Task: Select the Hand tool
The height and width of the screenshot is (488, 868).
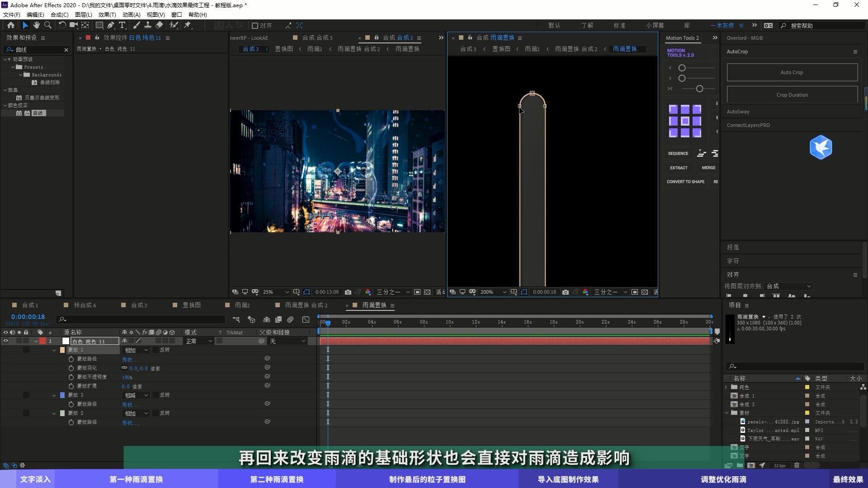Action: tap(36, 25)
